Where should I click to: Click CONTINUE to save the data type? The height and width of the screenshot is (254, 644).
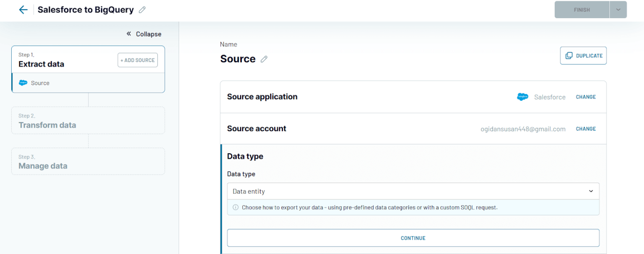tap(413, 238)
